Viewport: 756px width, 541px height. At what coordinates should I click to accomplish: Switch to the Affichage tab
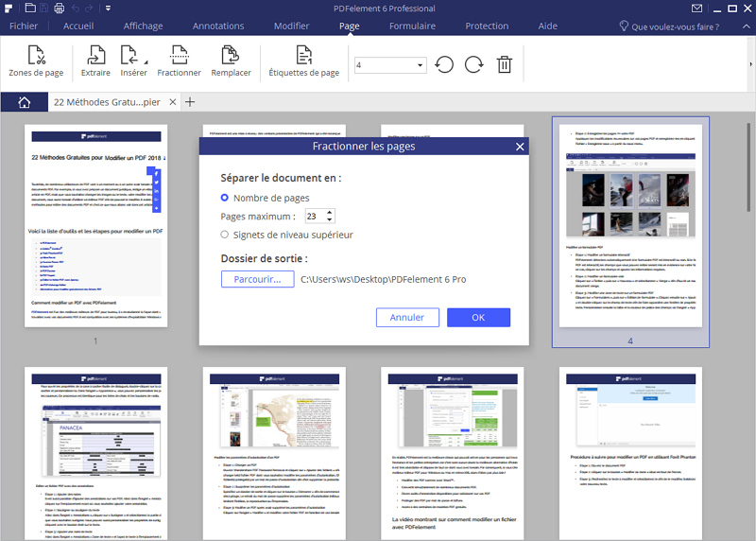point(143,26)
